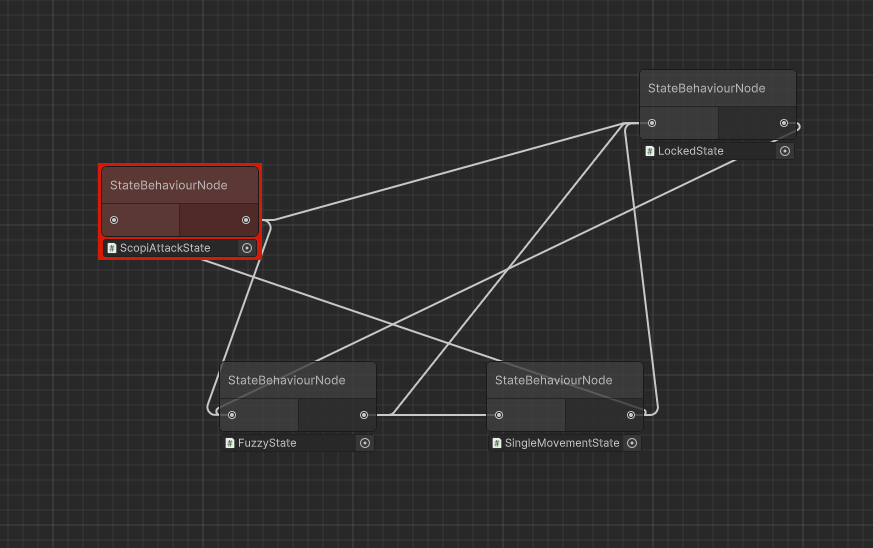
Task: Click the output port of the SingleMovementState node
Action: pyautogui.click(x=631, y=415)
